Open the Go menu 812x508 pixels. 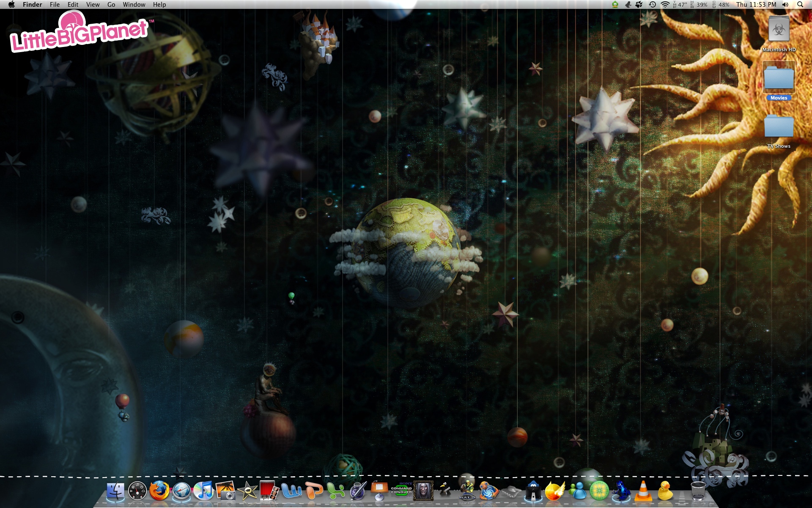coord(111,5)
